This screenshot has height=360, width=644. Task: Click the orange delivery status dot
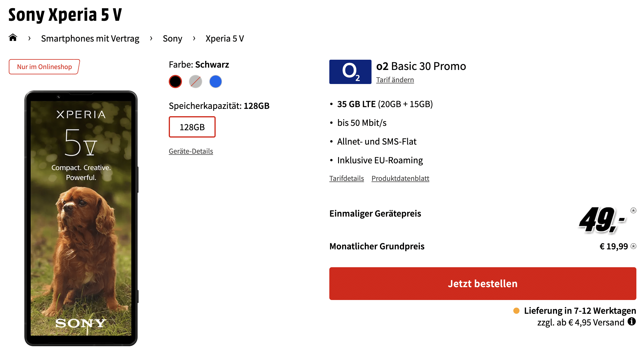[516, 311]
